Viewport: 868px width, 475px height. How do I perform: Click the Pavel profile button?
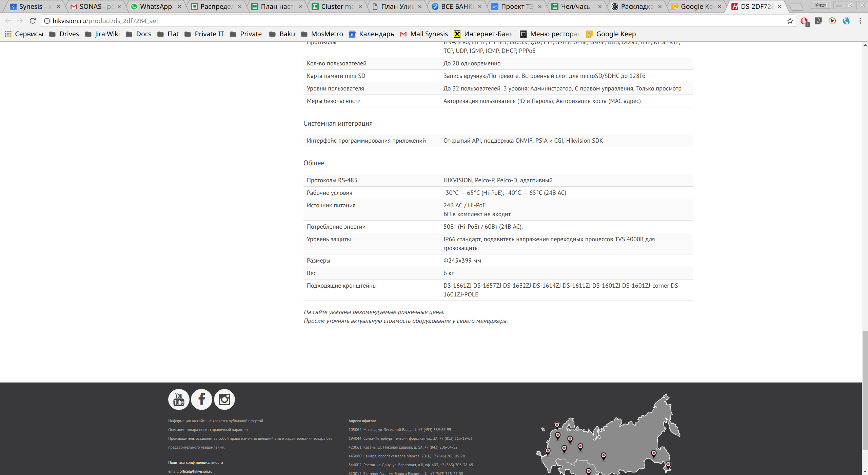tap(821, 5)
